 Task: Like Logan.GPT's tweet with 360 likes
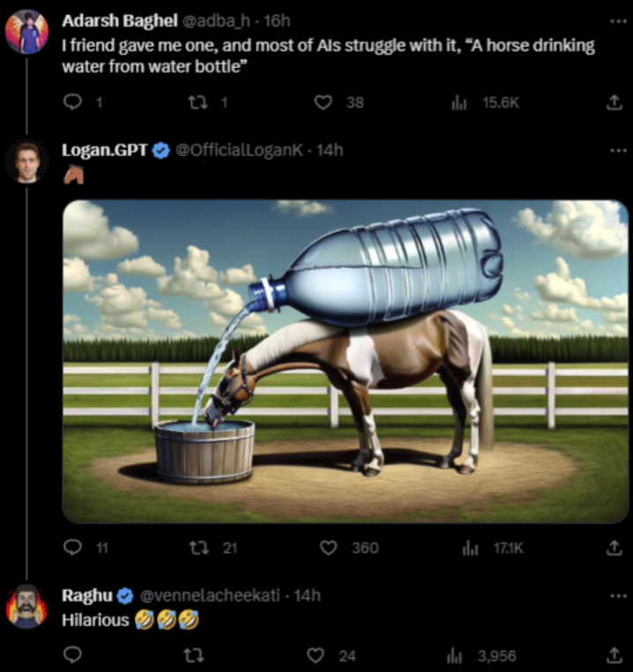coord(328,548)
